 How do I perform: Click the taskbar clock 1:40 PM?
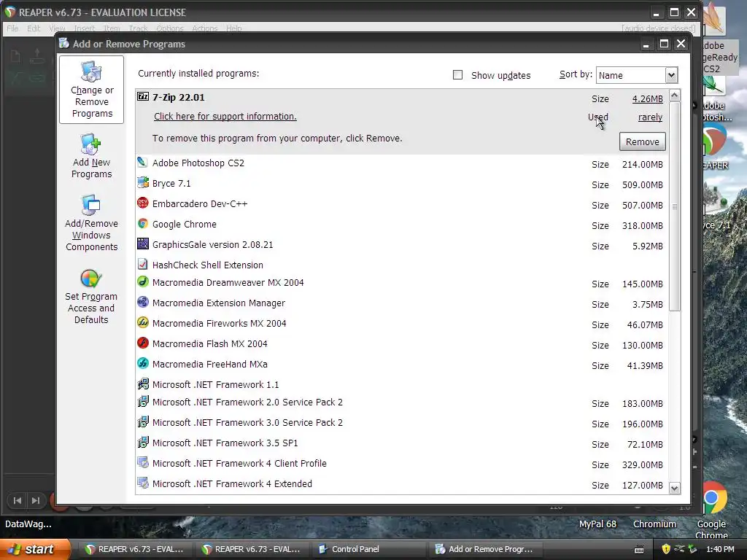click(720, 549)
